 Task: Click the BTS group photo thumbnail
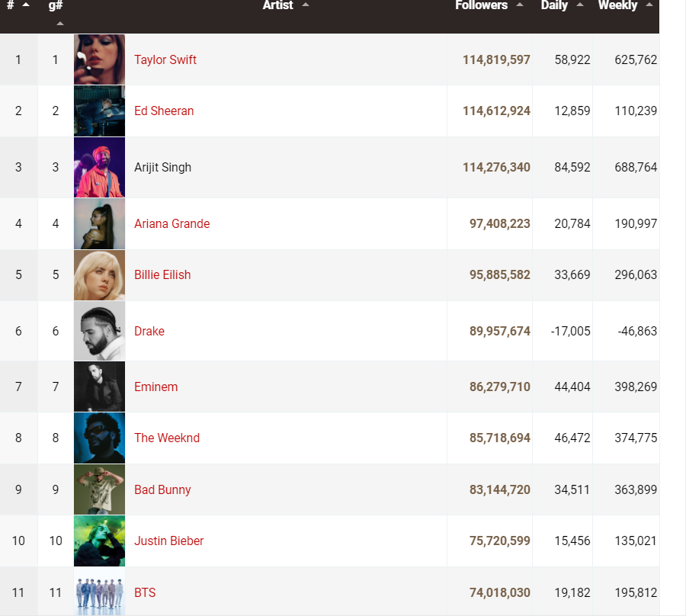(x=99, y=592)
